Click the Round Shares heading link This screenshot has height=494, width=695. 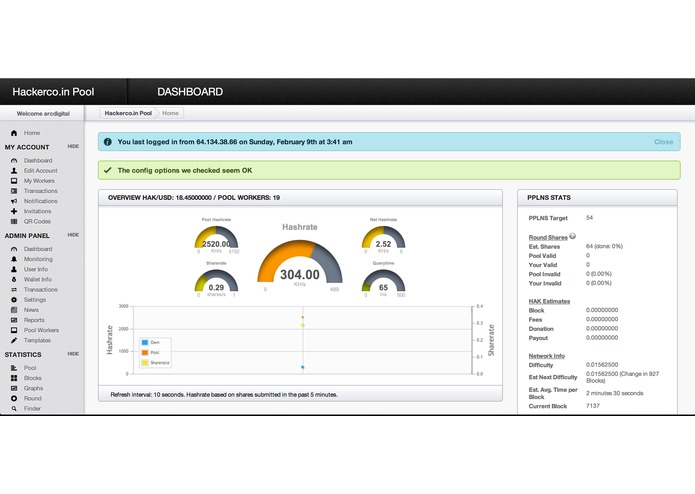coord(548,237)
